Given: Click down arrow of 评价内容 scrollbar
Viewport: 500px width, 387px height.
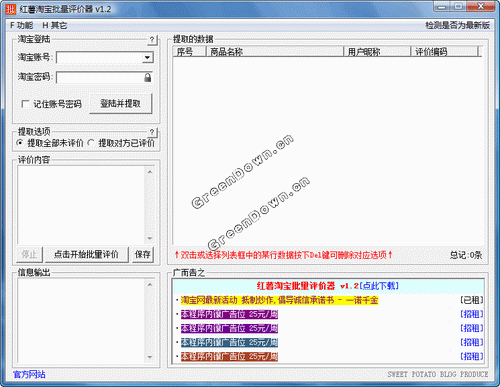Looking at the screenshot, I should point(150,238).
